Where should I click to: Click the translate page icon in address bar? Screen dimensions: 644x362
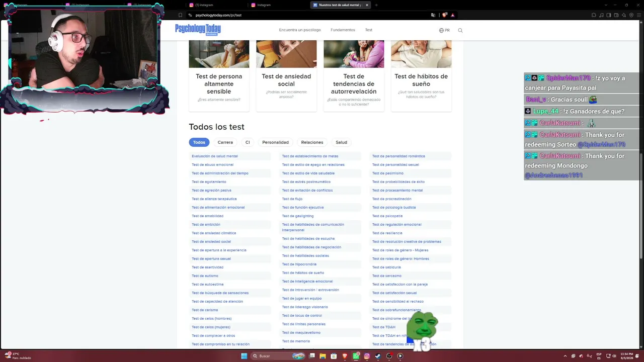[x=433, y=15]
